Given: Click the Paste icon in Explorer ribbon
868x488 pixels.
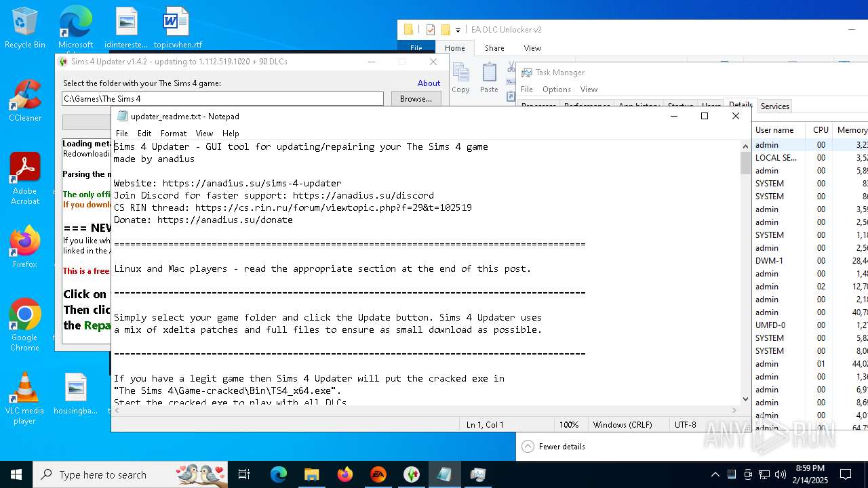Looking at the screenshot, I should [489, 78].
